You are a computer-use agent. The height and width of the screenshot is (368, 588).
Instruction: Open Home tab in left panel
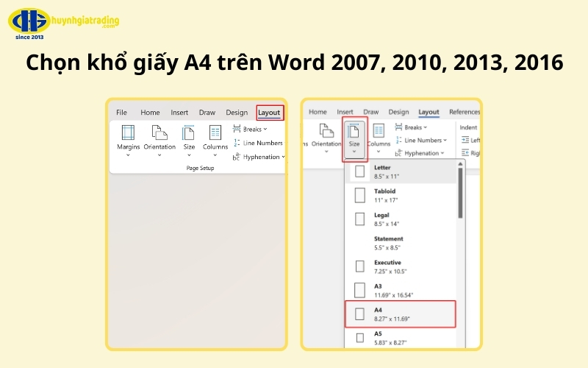pyautogui.click(x=150, y=113)
